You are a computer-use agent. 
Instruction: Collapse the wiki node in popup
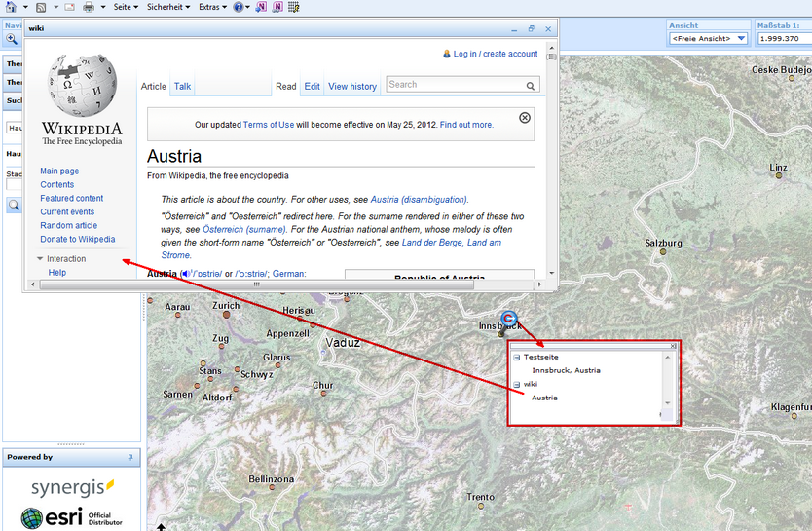(517, 385)
